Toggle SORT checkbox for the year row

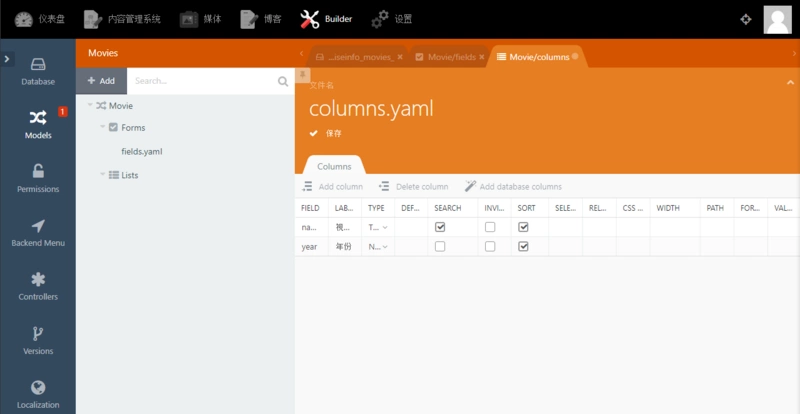pos(523,247)
